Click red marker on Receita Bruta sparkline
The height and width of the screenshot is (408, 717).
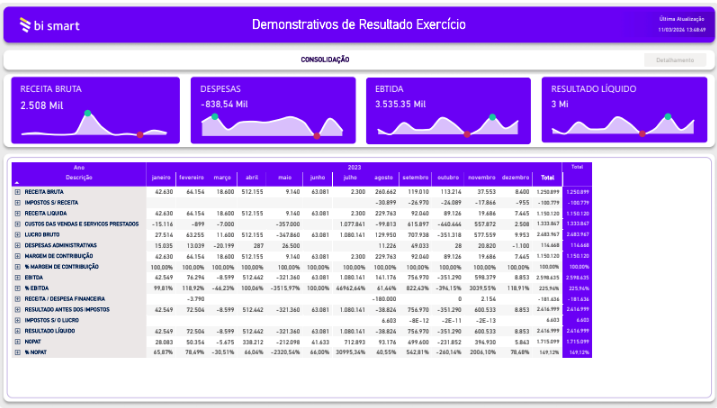140,134
